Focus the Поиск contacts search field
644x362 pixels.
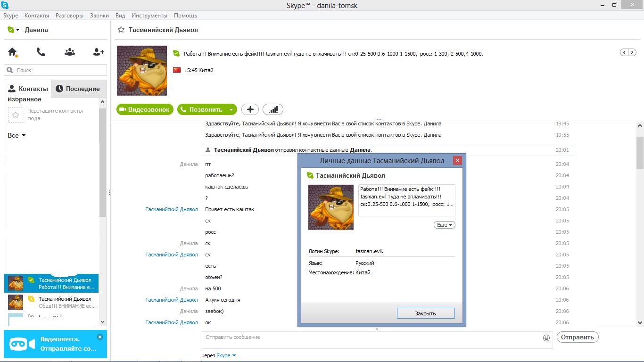pos(55,70)
